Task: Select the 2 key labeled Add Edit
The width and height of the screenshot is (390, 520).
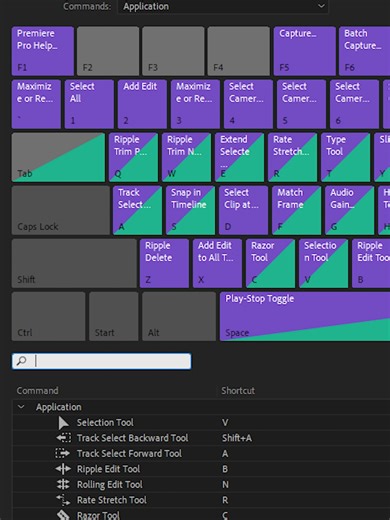Action: [x=142, y=104]
